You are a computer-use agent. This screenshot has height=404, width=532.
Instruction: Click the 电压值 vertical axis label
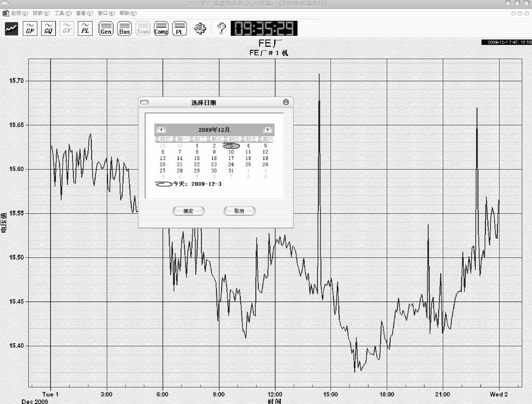tap(4, 222)
